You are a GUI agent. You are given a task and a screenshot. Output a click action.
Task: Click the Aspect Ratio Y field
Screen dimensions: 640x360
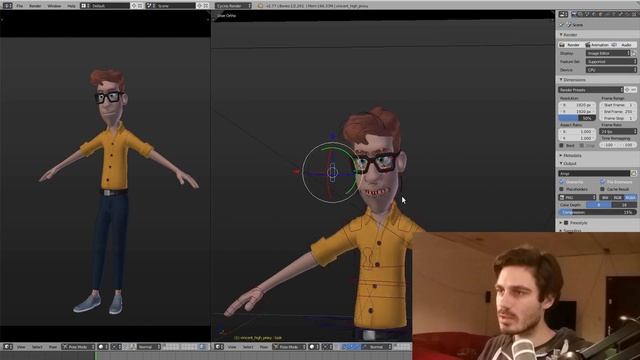coord(577,138)
